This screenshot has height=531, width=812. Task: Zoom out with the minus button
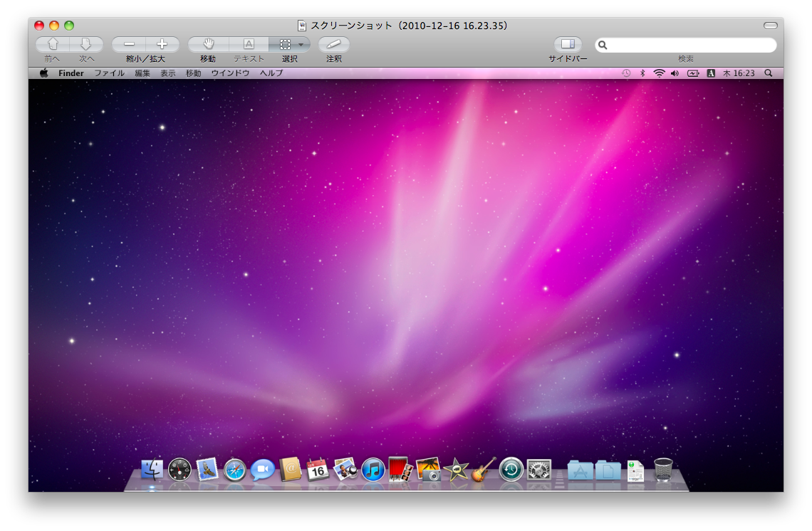pyautogui.click(x=129, y=45)
